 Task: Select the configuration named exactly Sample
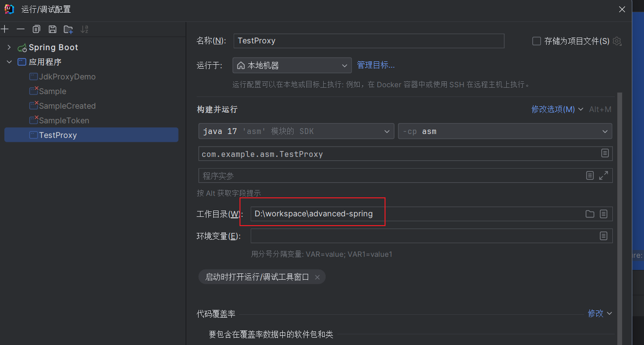(x=53, y=91)
